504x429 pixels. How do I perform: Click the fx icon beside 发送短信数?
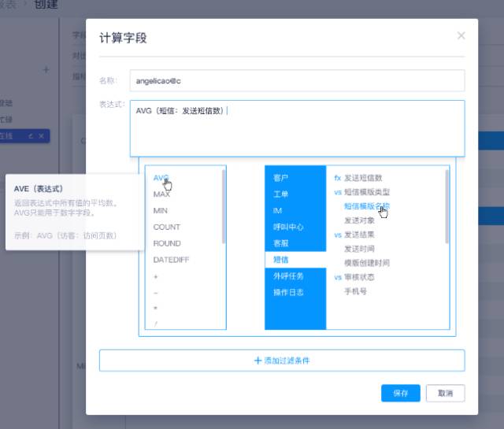tap(338, 178)
